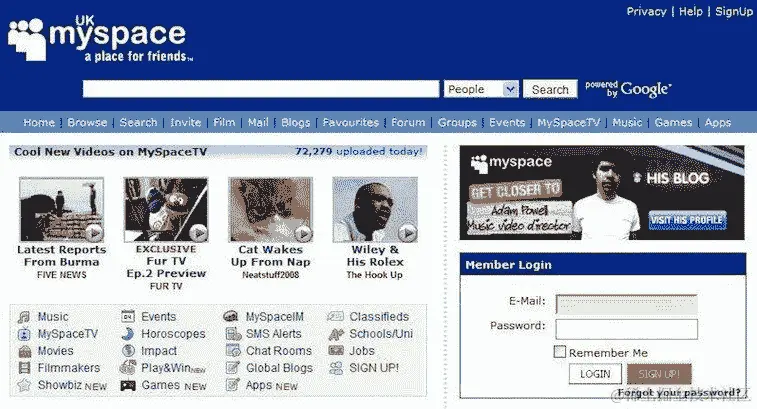757x409 pixels.
Task: Click the MySpaceIM icon
Action: click(x=231, y=316)
